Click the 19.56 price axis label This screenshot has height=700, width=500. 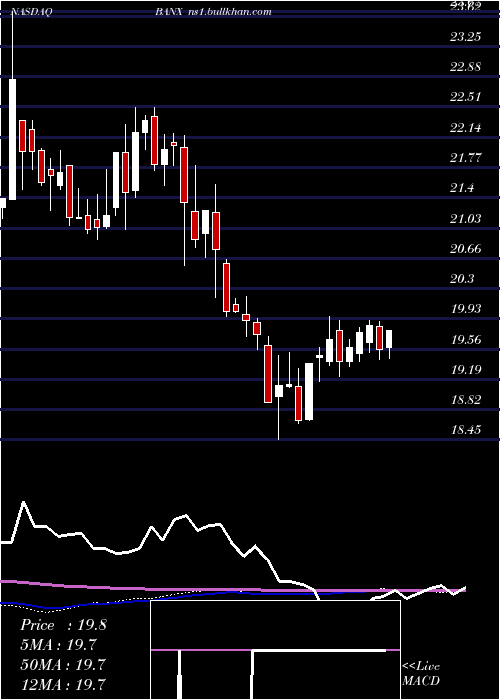466,340
